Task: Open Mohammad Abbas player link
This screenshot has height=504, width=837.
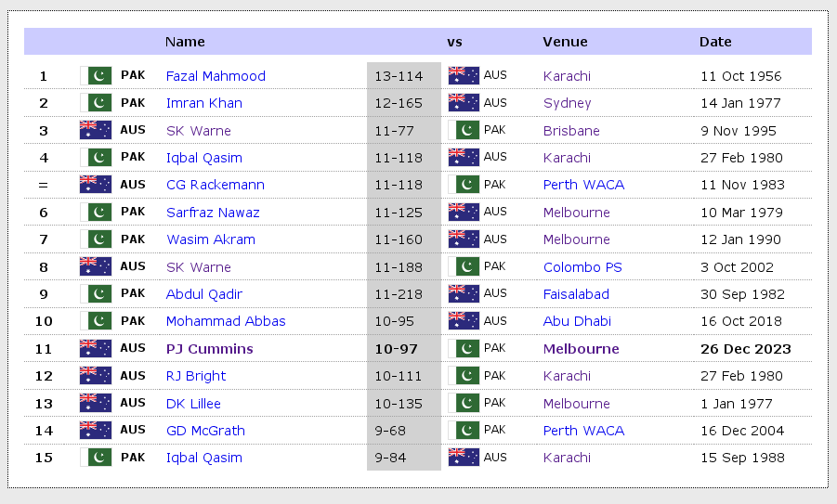Action: 226,321
